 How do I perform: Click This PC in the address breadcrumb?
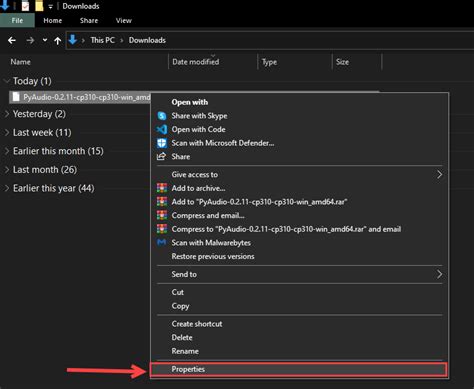click(x=103, y=40)
